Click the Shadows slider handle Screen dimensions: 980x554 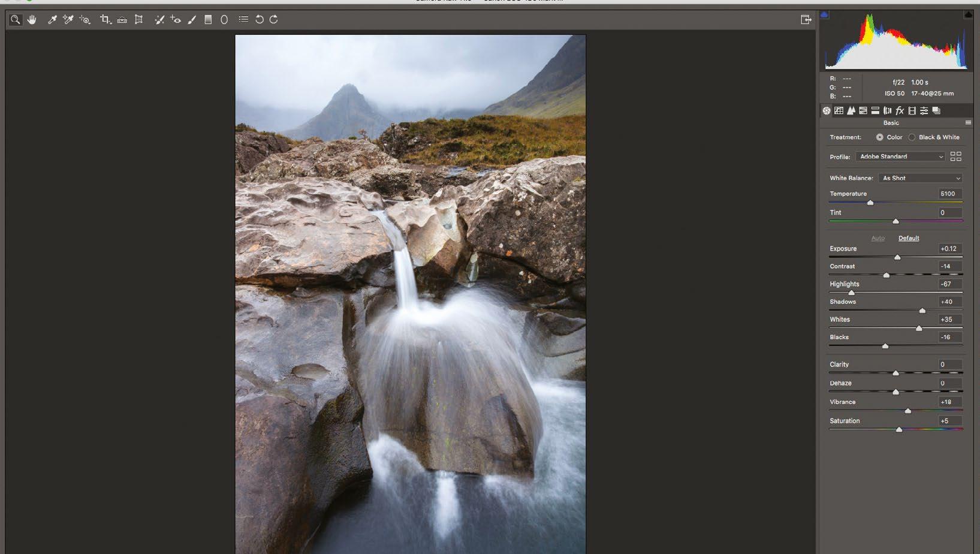(922, 311)
